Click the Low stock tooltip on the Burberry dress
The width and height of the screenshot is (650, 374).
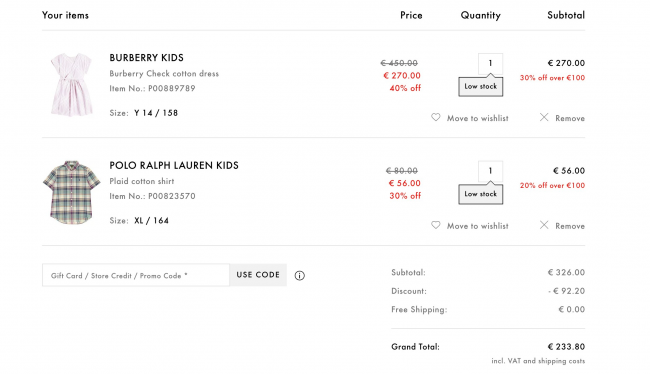pos(480,86)
